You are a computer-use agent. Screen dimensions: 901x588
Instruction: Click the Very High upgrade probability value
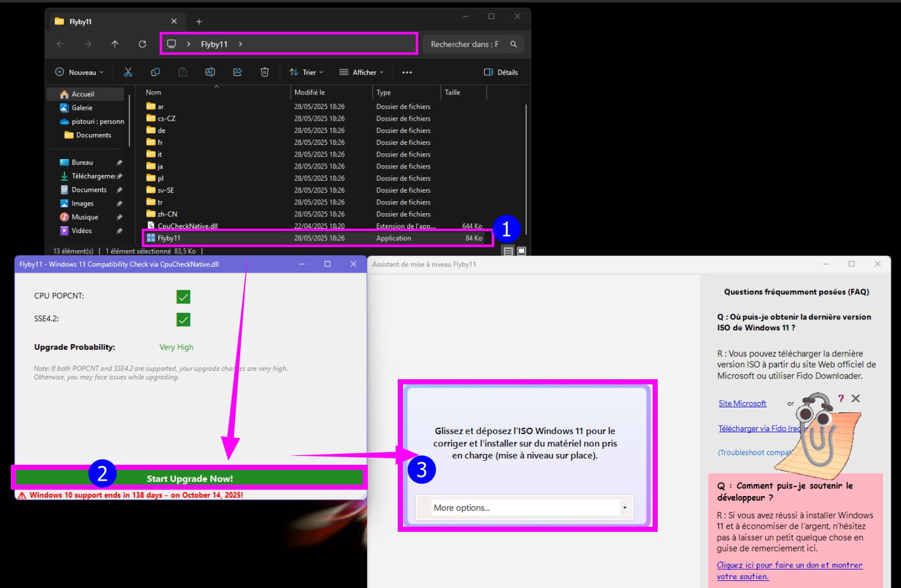coord(176,347)
